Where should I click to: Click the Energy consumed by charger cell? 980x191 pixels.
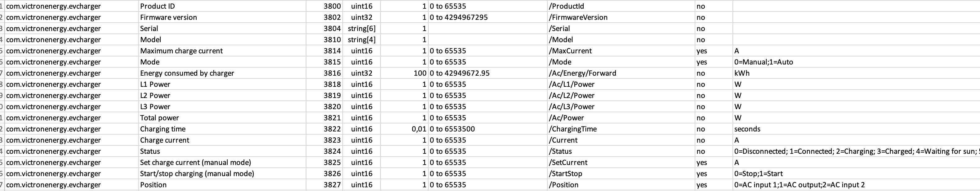click(x=222, y=73)
